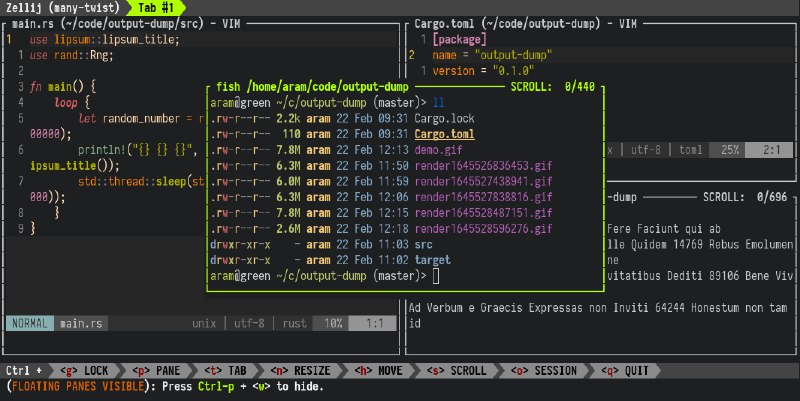Click the NORMAL mode indicator in Vim
Screen dimensions: 800x401
coord(31,323)
